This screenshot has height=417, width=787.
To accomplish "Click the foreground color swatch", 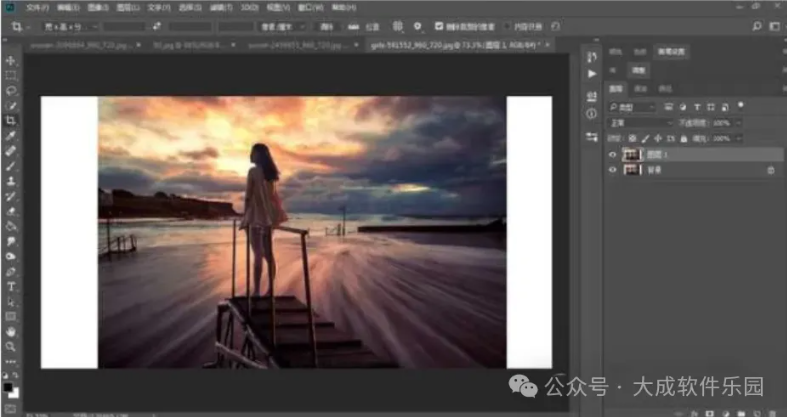I will tap(9, 385).
